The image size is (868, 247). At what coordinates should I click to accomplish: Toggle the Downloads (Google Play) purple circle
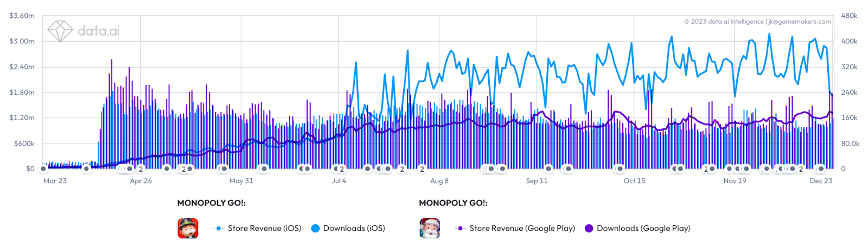(589, 229)
